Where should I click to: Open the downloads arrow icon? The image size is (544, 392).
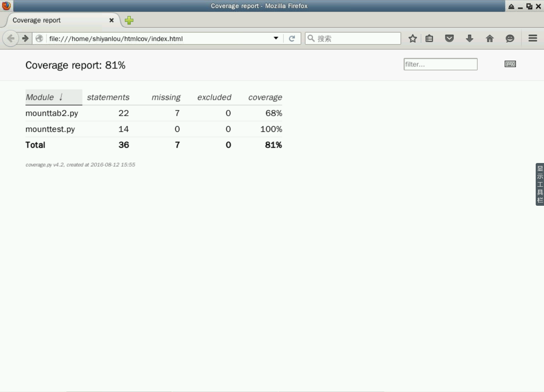point(469,39)
